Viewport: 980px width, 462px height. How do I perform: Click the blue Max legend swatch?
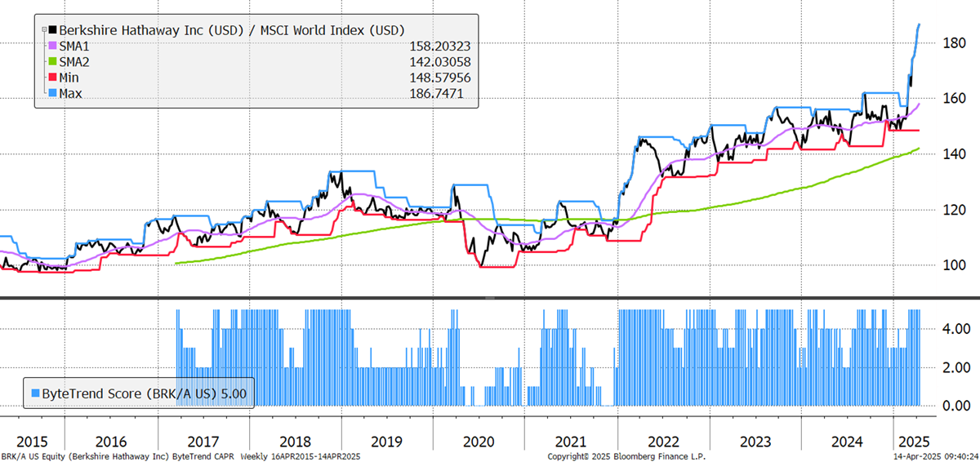tap(53, 93)
